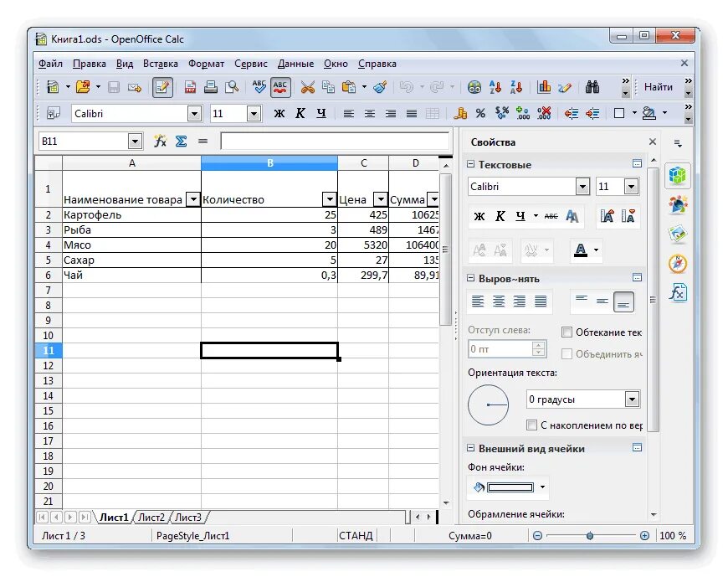Collapse Текстовые section in Properties
Viewport: 728px width, 577px height.
[470, 164]
